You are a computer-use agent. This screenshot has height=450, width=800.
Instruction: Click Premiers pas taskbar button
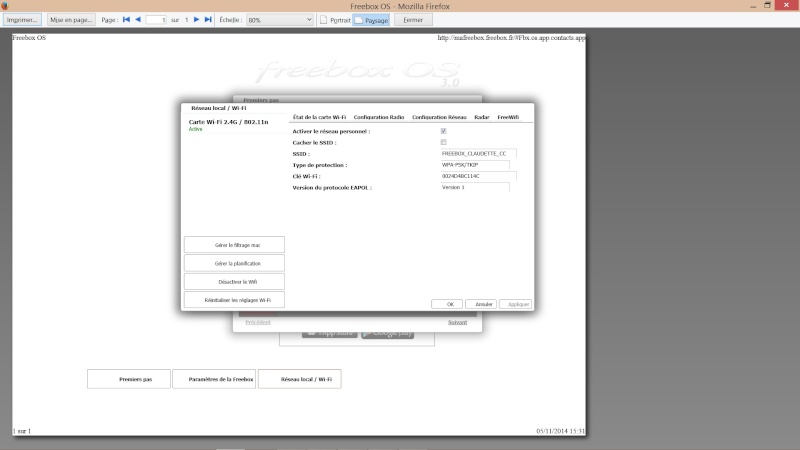[129, 379]
